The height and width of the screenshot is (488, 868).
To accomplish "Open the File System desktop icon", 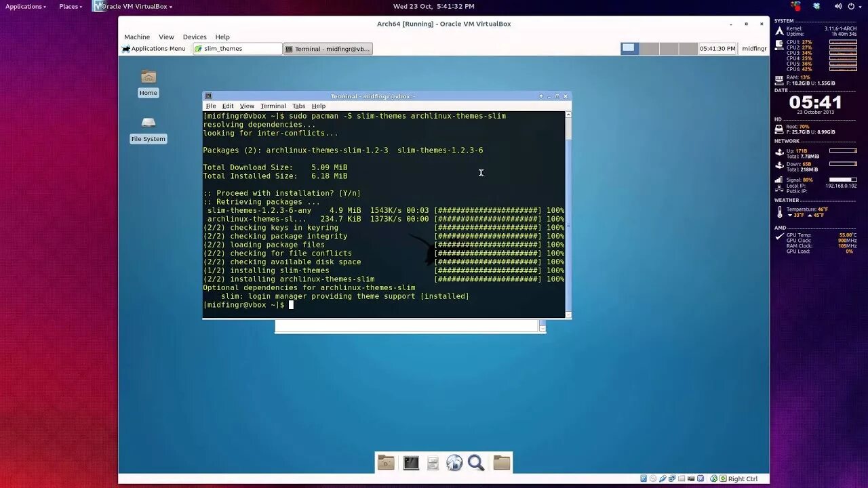I will tap(149, 129).
